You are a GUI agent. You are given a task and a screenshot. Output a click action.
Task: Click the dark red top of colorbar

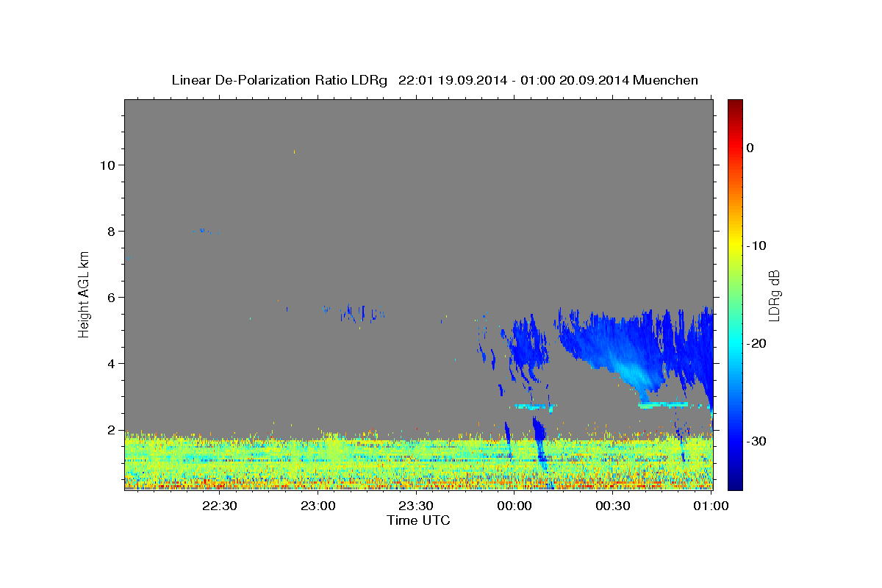(x=735, y=105)
